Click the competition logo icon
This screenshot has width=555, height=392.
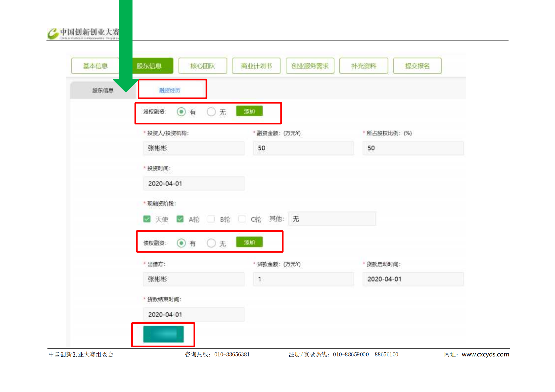coord(53,34)
